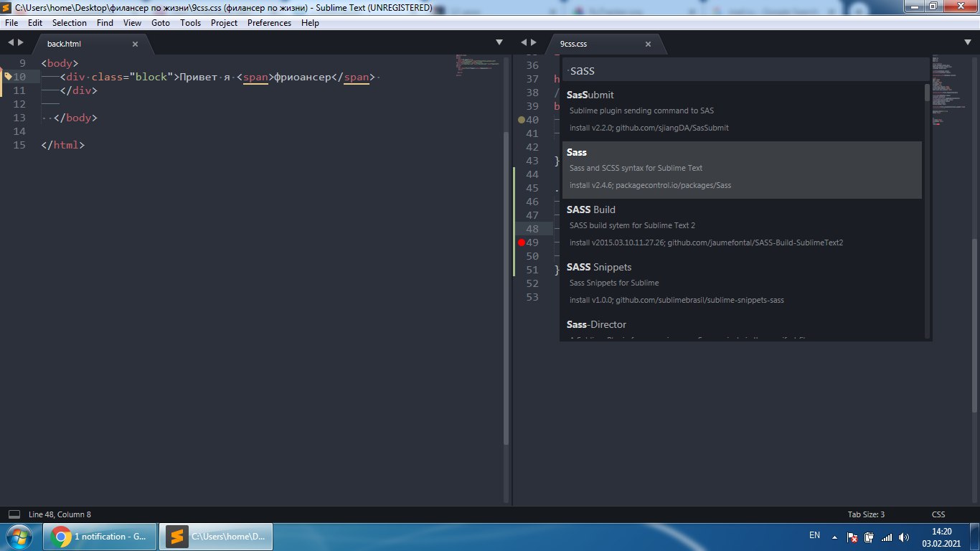This screenshot has height=551, width=980.
Task: Install the Sass syntax package
Action: click(x=742, y=169)
